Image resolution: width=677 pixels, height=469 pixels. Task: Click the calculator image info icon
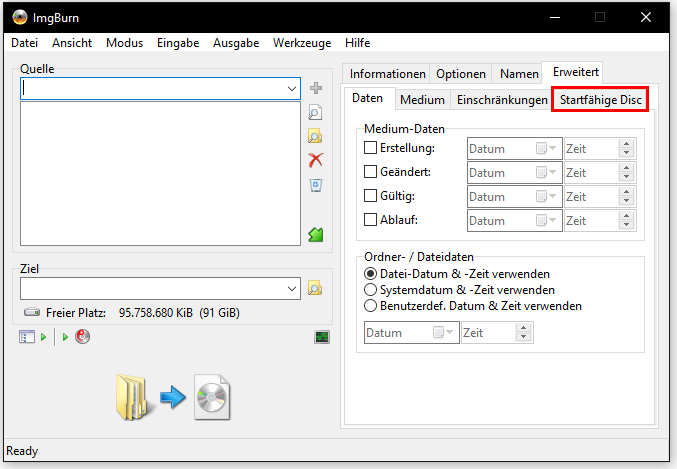(x=26, y=336)
